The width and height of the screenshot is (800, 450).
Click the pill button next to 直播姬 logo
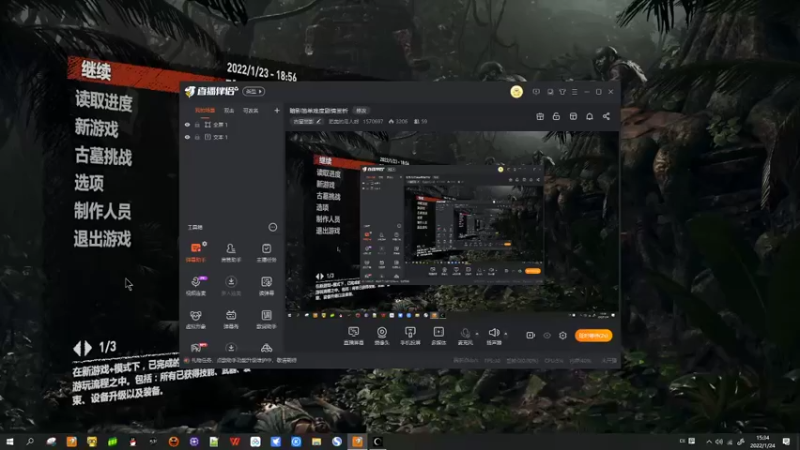254,91
